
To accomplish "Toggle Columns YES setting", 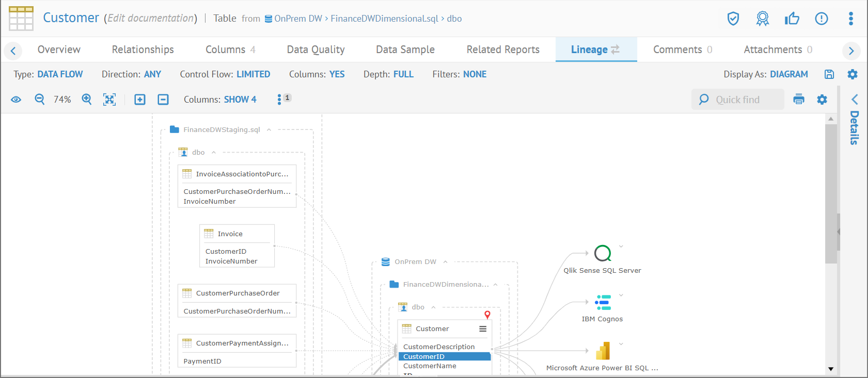I will [x=337, y=74].
